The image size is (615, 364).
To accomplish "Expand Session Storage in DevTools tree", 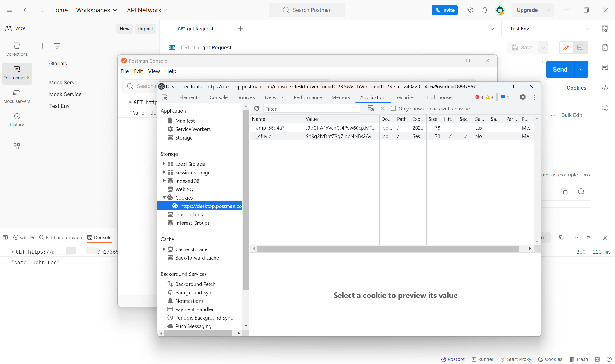I will point(164,172).
